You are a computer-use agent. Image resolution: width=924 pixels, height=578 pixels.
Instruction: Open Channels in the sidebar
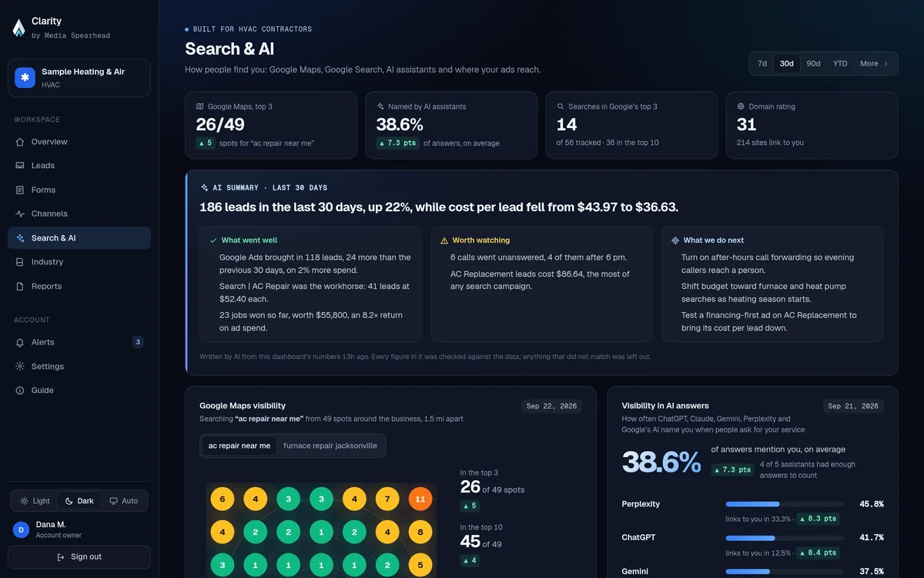[x=79, y=213]
